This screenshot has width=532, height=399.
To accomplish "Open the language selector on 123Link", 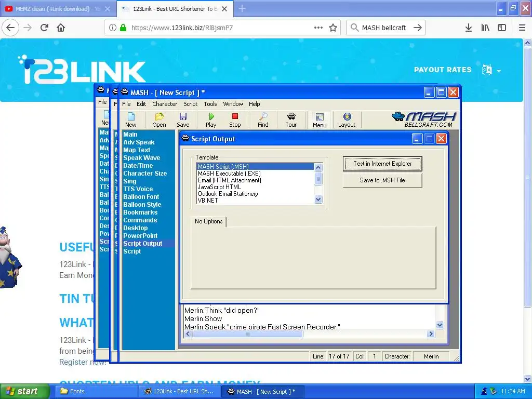I will 491,70.
